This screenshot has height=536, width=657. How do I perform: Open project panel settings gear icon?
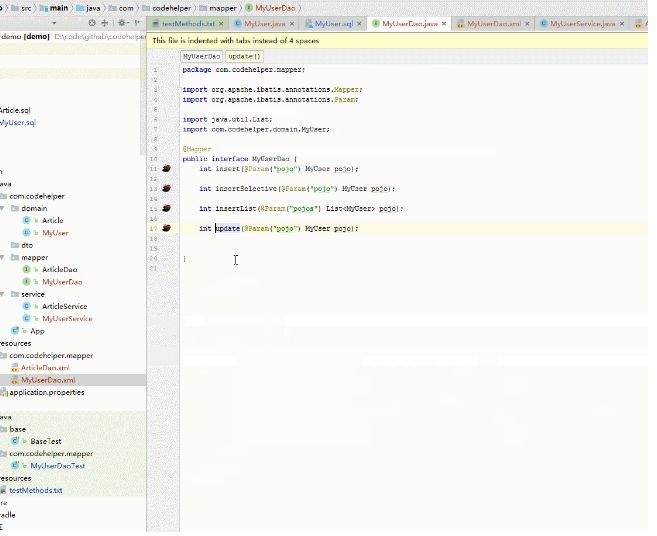pos(123,22)
